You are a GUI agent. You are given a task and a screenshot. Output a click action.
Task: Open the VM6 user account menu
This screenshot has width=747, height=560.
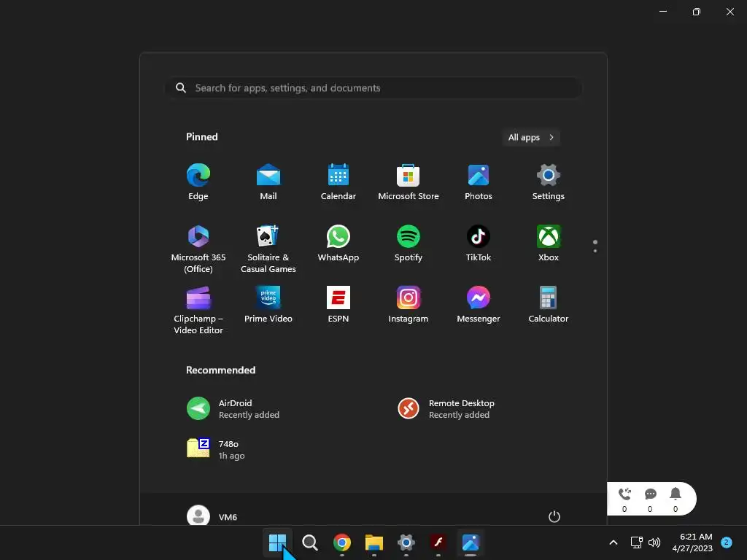(x=212, y=516)
